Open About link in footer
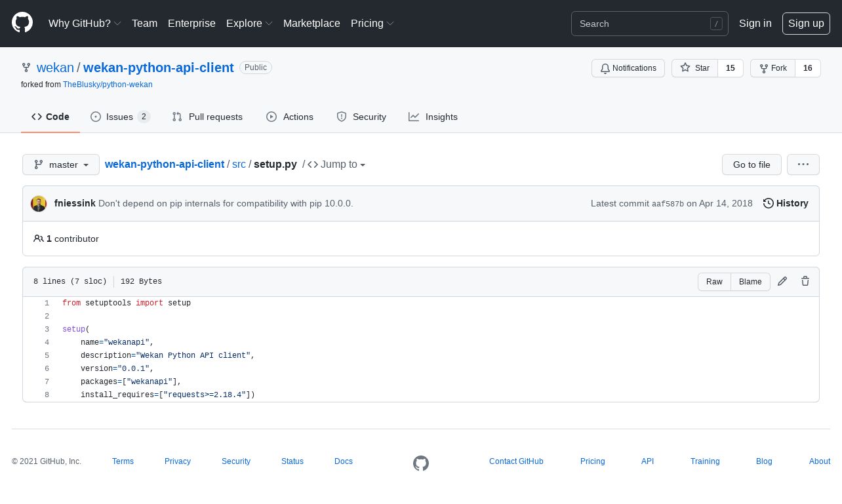 pos(820,461)
